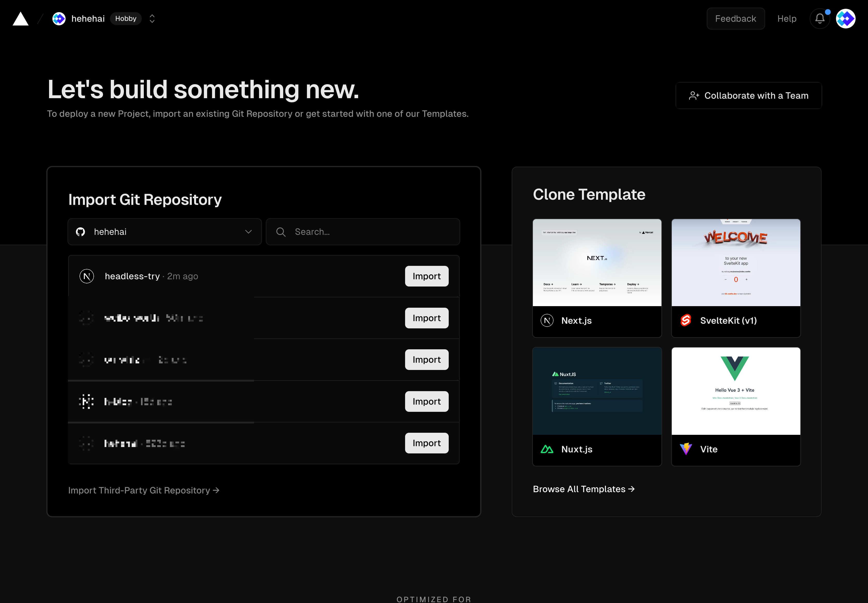Import the headless-try repository
The image size is (868, 603).
coord(427,276)
